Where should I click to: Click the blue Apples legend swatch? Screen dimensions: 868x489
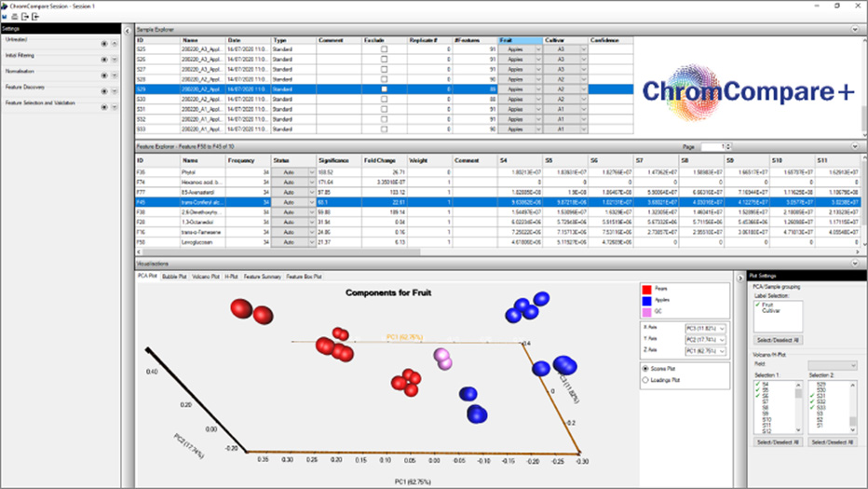click(x=646, y=301)
